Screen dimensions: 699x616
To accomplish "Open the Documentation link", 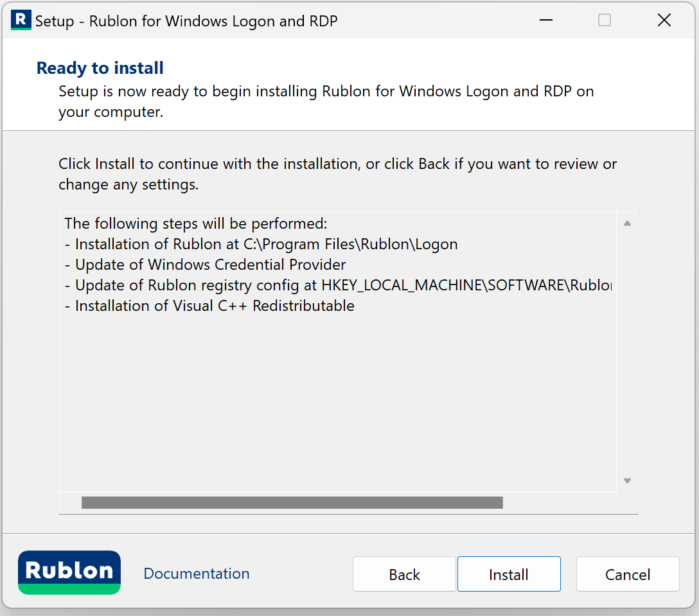I will click(197, 574).
